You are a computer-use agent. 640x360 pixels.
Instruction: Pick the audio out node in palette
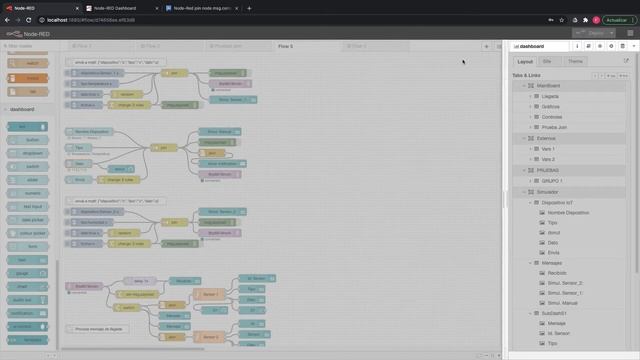point(28,300)
